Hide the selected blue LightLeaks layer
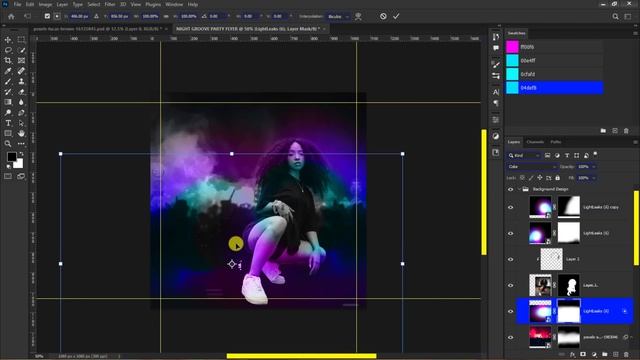640x360 pixels. (511, 311)
